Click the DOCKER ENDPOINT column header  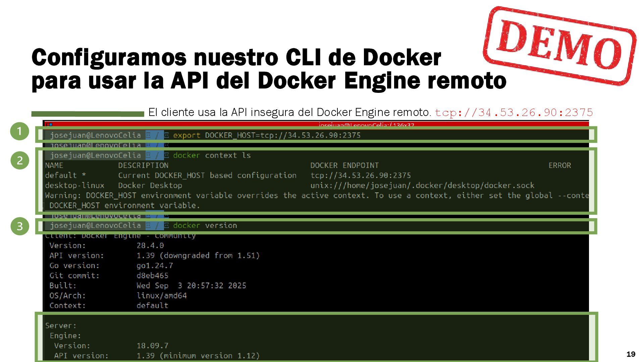[344, 166]
